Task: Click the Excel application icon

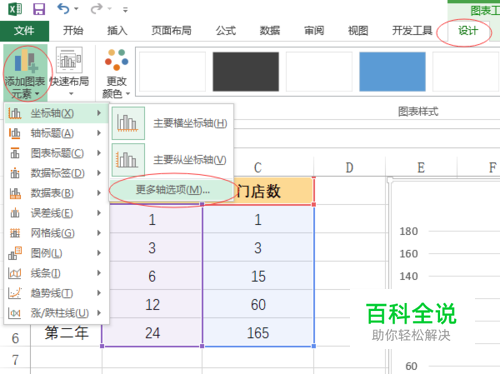Action: 15,9
